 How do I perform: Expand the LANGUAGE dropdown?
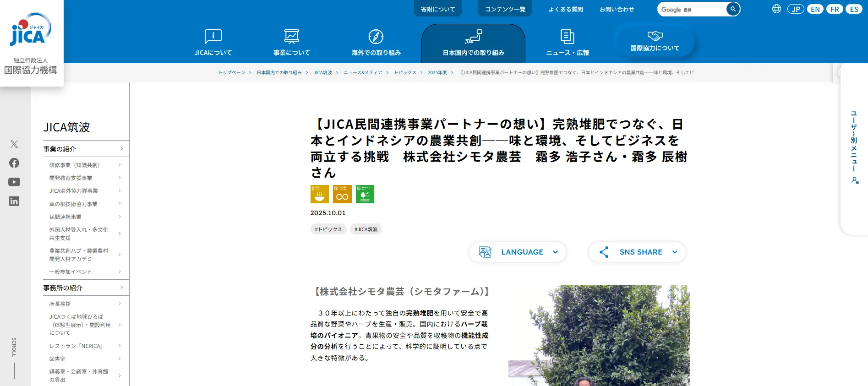518,252
